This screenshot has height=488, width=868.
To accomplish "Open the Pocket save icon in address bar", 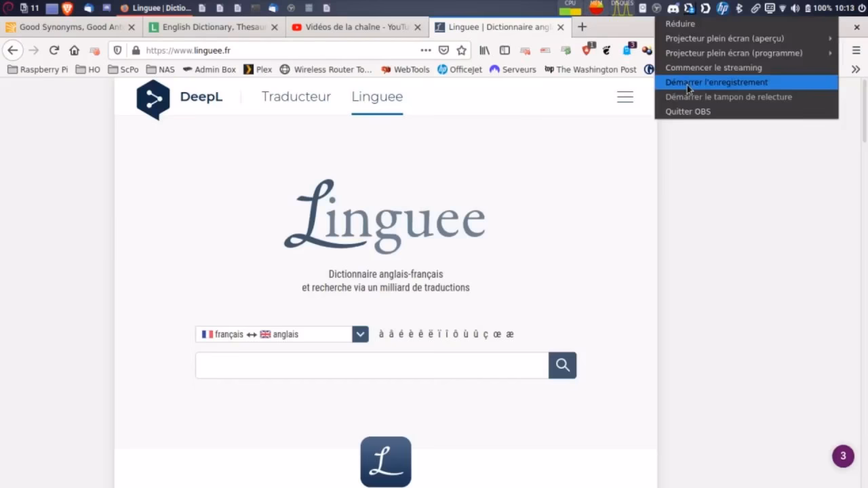I will point(443,50).
